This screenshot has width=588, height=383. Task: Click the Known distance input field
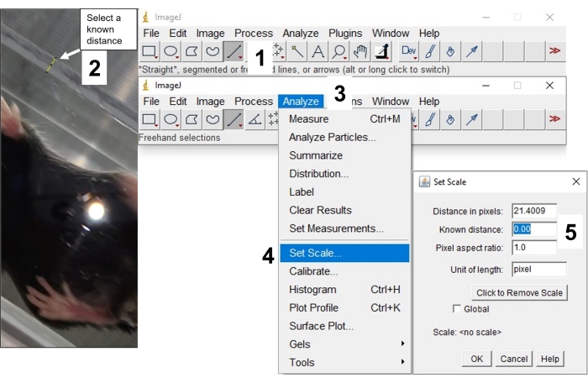coord(534,229)
